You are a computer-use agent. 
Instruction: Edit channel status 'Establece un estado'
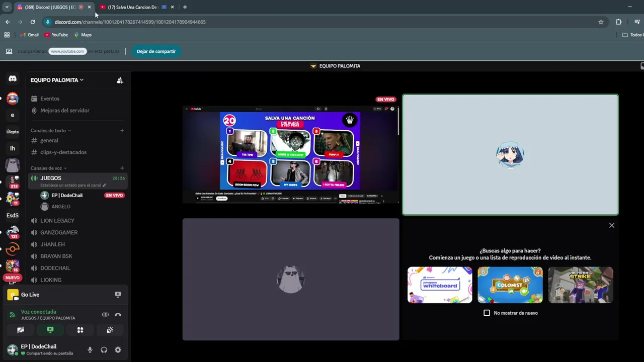pyautogui.click(x=73, y=185)
